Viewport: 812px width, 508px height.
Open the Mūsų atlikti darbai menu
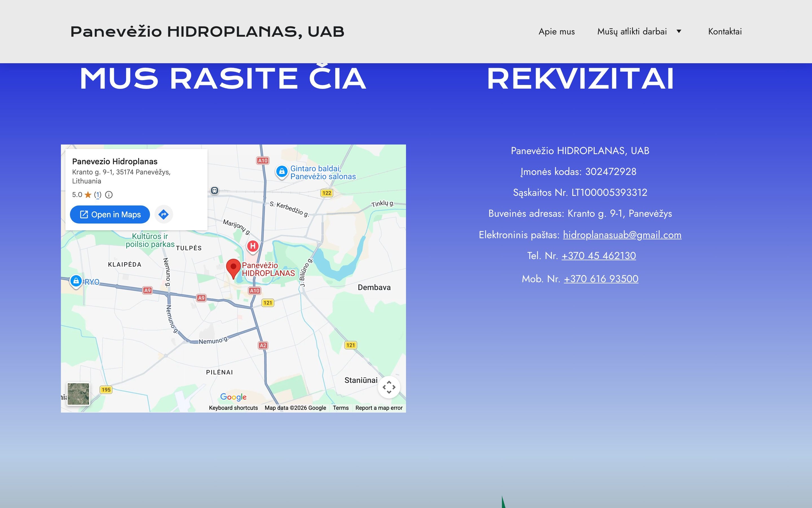632,31
